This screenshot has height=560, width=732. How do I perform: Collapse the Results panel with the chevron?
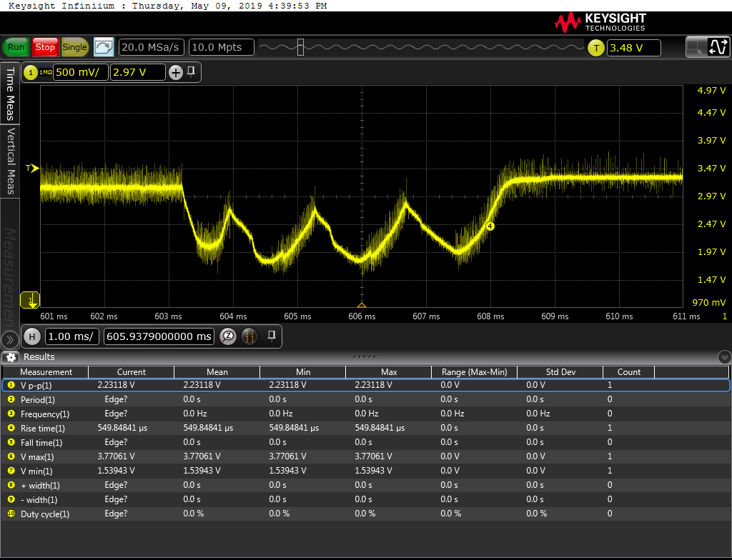pos(724,356)
